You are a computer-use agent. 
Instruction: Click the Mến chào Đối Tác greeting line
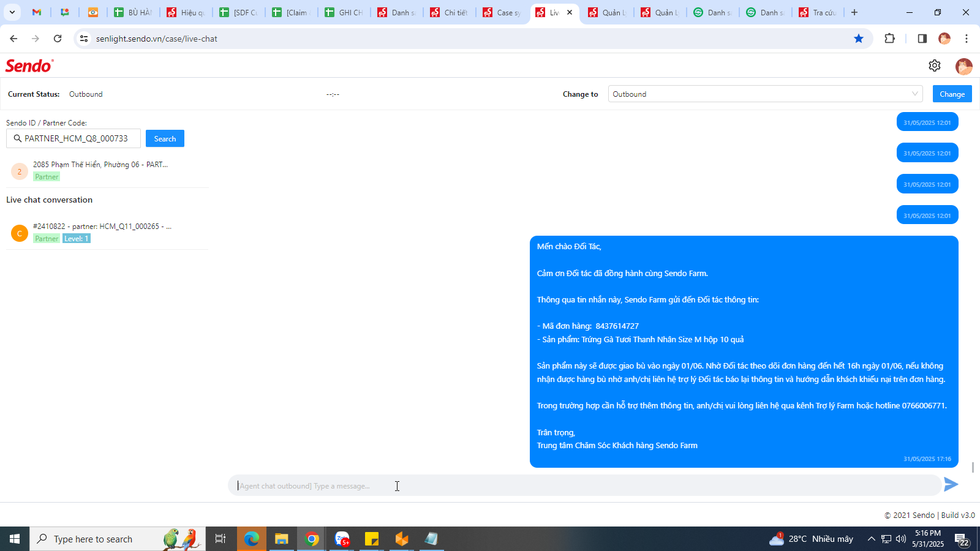(569, 247)
